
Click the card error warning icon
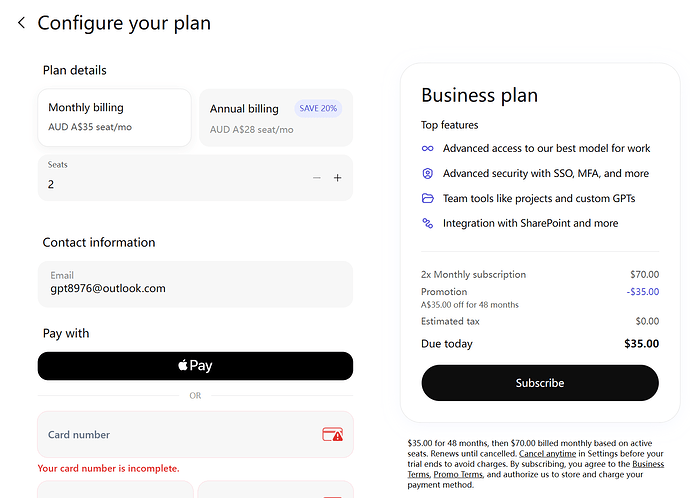pyautogui.click(x=333, y=434)
